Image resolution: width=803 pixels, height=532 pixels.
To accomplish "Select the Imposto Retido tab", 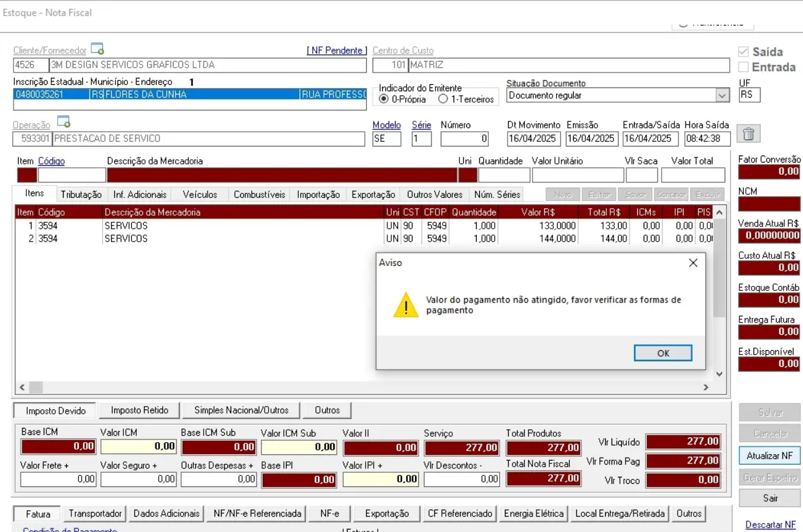I will point(139,410).
